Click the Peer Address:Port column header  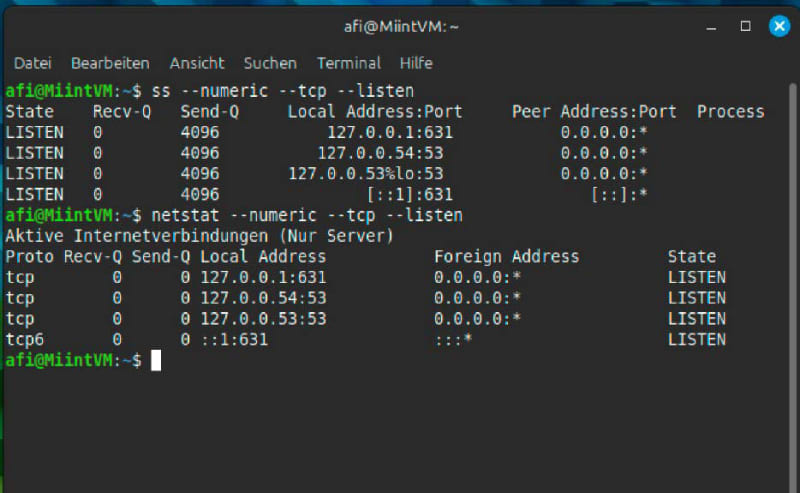tap(594, 112)
